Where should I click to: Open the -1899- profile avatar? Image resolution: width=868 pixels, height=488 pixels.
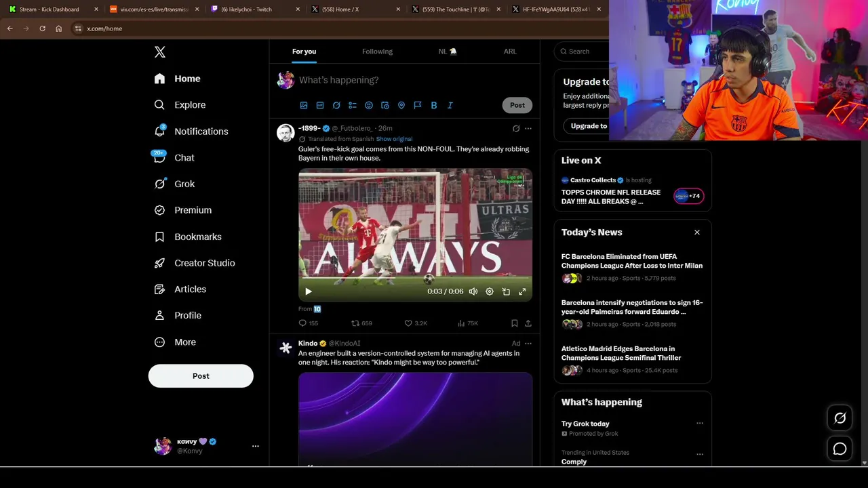coord(285,133)
